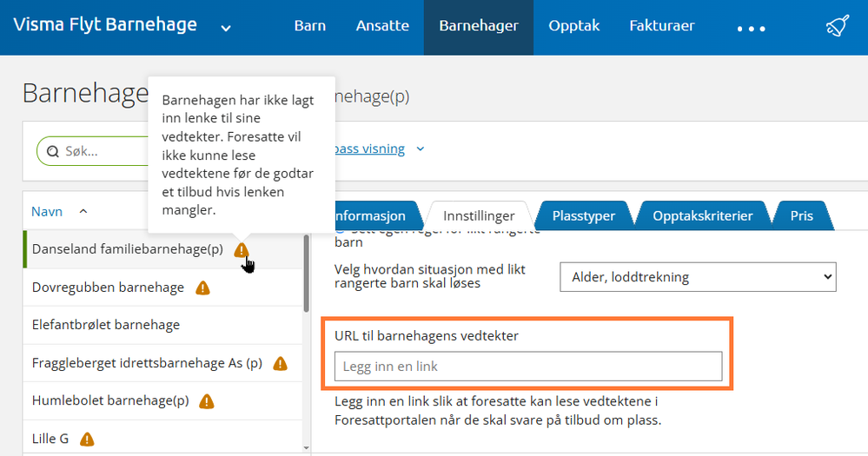
Task: Open the three-dots more menu in header
Action: [752, 28]
